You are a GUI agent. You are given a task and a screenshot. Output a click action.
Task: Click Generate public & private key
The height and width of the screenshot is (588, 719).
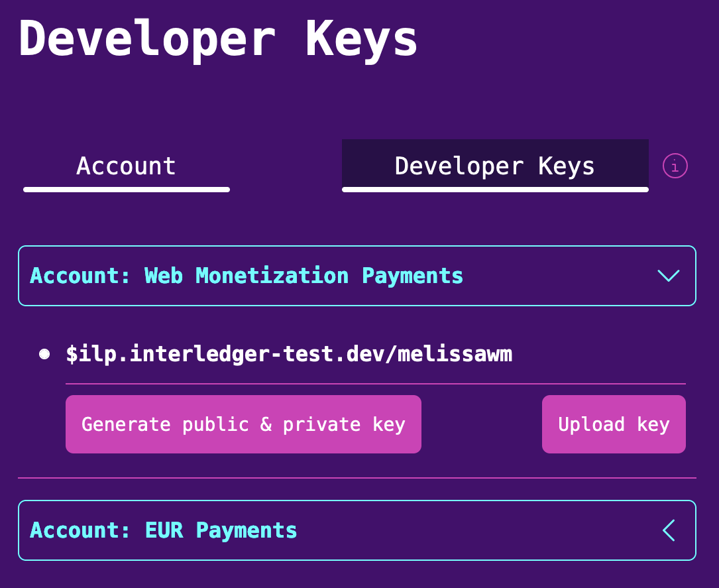(243, 424)
